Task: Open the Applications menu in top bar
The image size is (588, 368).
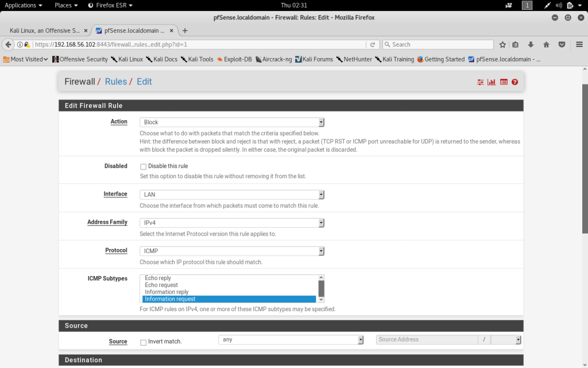Action: coord(23,5)
